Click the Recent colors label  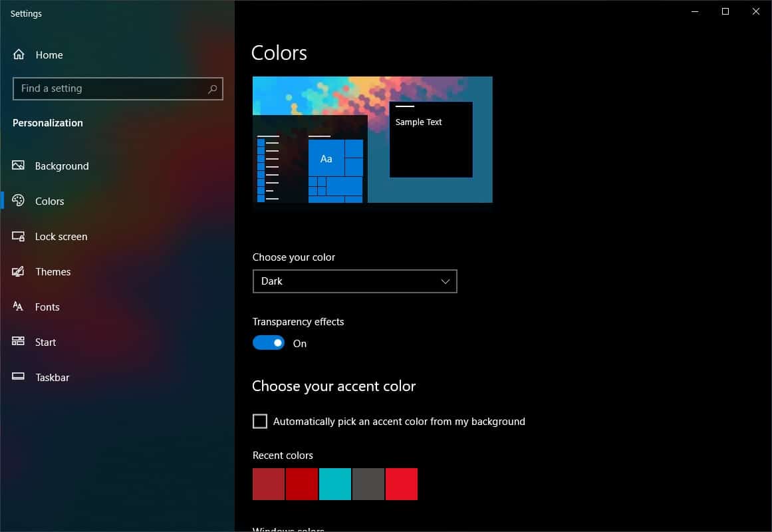pyautogui.click(x=283, y=455)
